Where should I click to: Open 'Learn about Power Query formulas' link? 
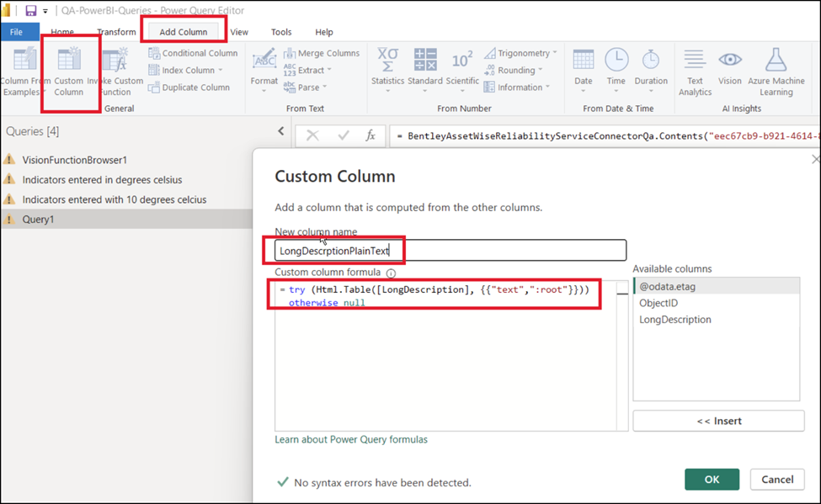(351, 439)
